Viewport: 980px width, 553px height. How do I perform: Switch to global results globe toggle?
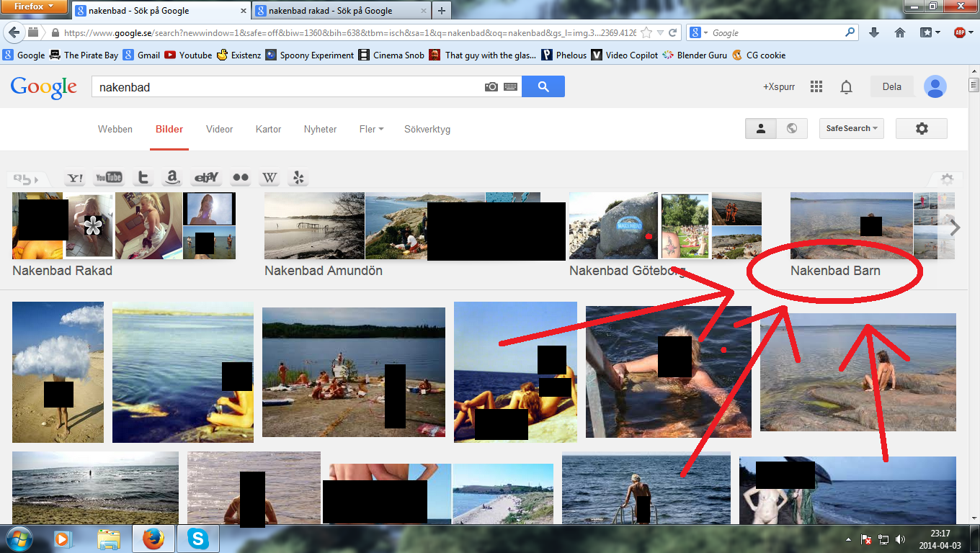792,129
